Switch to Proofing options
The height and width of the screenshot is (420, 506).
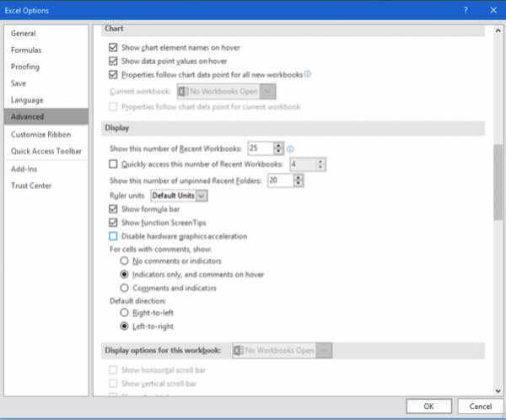[46, 67]
